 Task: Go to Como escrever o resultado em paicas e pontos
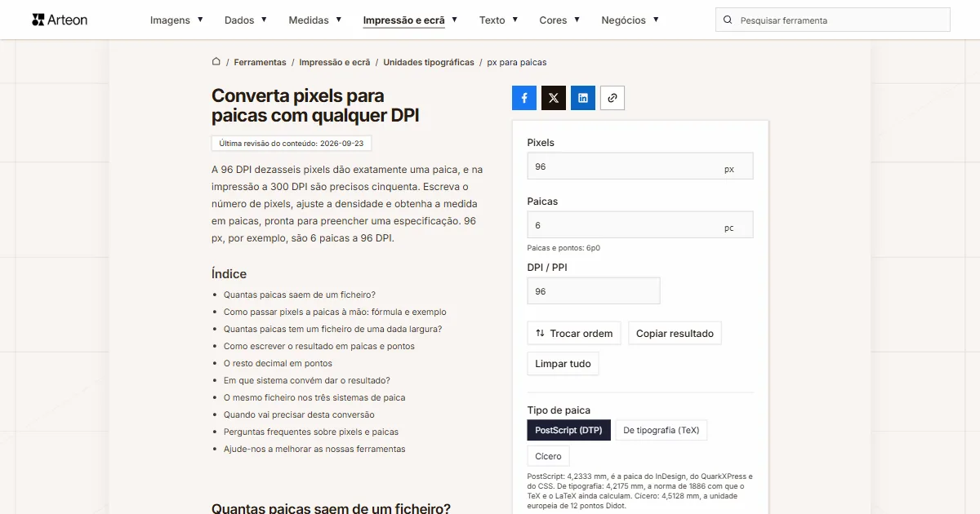(319, 346)
